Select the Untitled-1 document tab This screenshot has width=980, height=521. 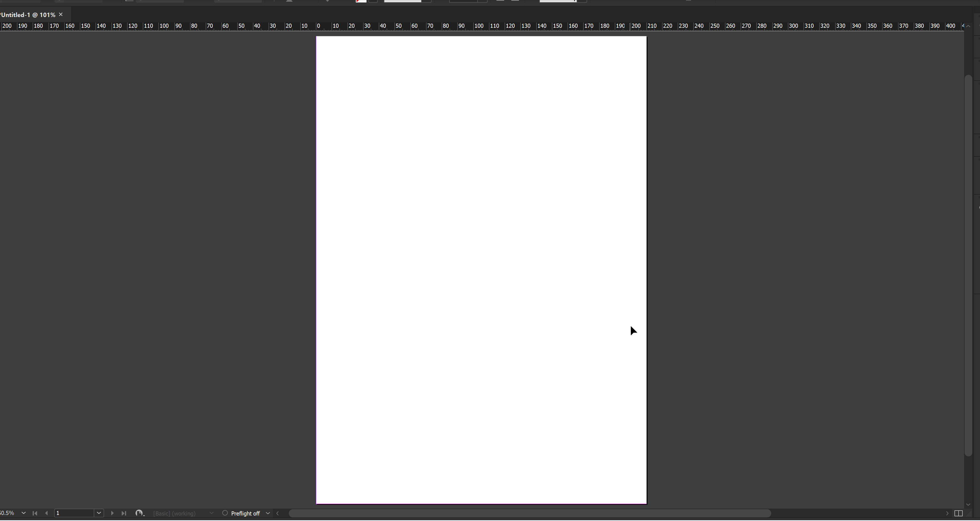28,15
